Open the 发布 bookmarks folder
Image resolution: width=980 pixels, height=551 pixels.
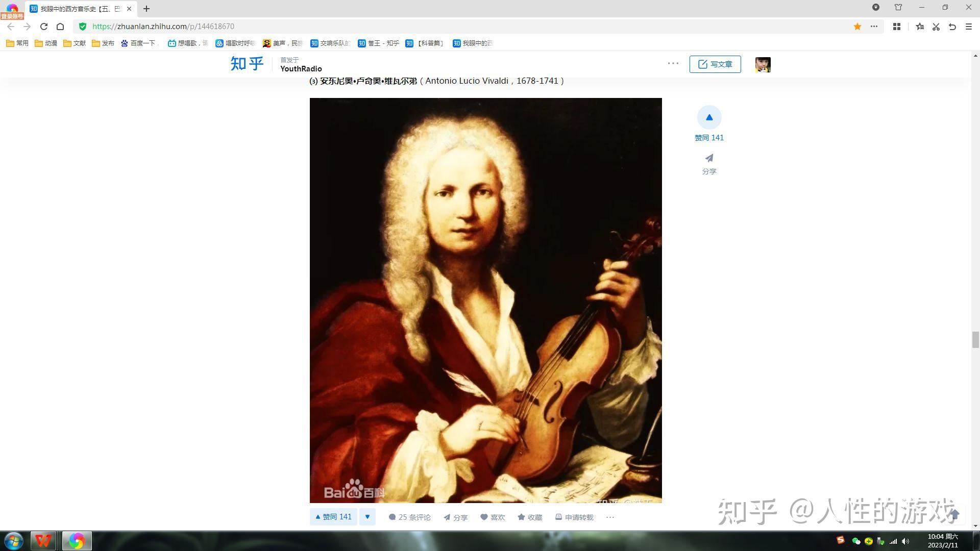coord(103,43)
